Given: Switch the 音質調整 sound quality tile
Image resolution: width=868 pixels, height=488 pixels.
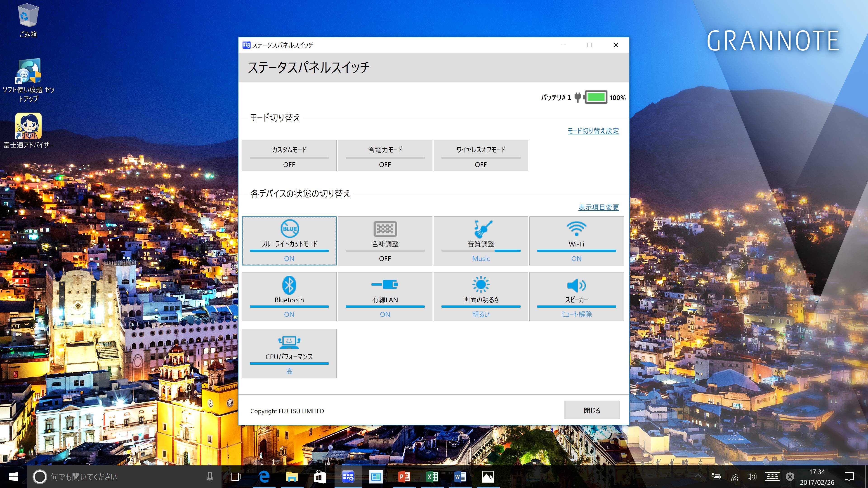Looking at the screenshot, I should 481,241.
